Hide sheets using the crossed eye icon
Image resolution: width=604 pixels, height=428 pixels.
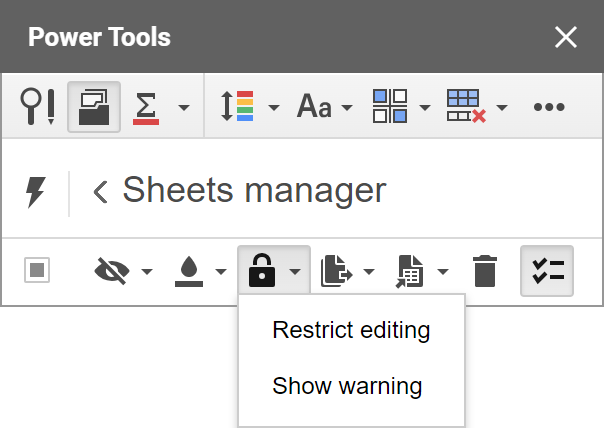[x=112, y=271]
